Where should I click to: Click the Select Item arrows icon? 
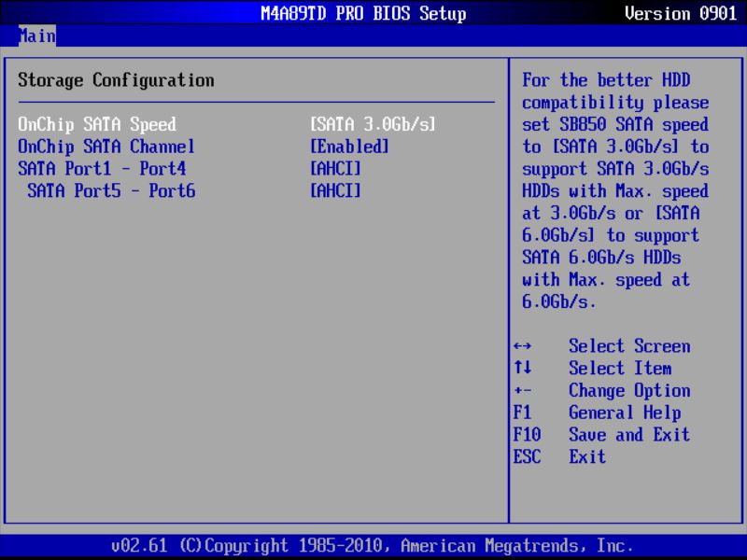tap(525, 368)
